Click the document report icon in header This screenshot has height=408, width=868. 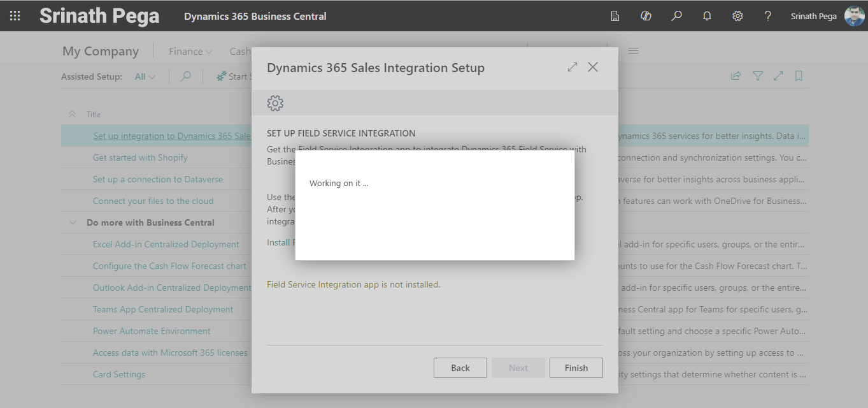[x=615, y=16]
